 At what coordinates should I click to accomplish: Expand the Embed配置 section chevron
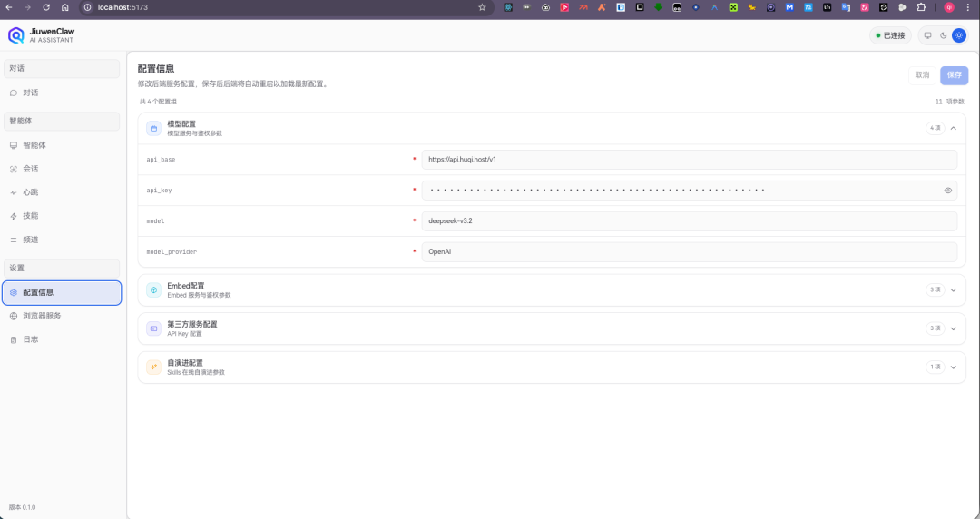(x=954, y=290)
